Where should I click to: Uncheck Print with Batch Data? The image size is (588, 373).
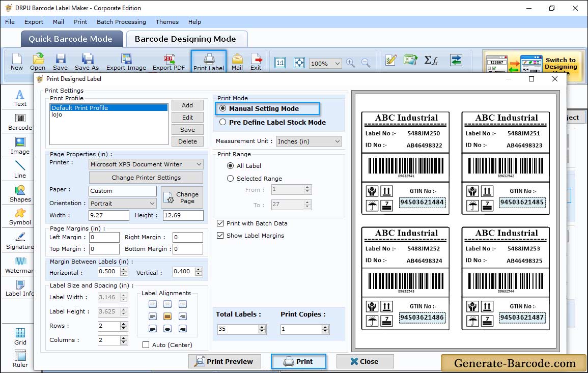tap(220, 223)
